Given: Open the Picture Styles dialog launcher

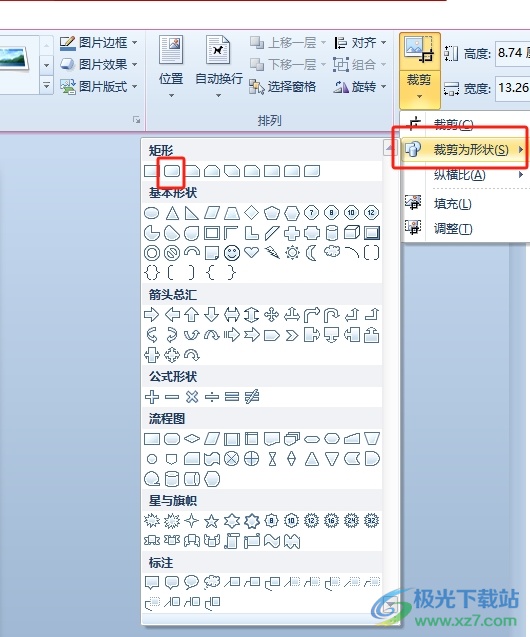Looking at the screenshot, I should click(x=136, y=119).
